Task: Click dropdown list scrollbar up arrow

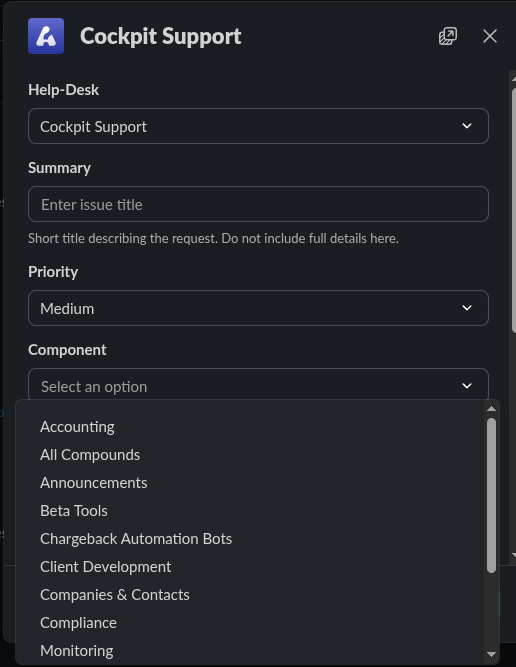Action: 491,409
